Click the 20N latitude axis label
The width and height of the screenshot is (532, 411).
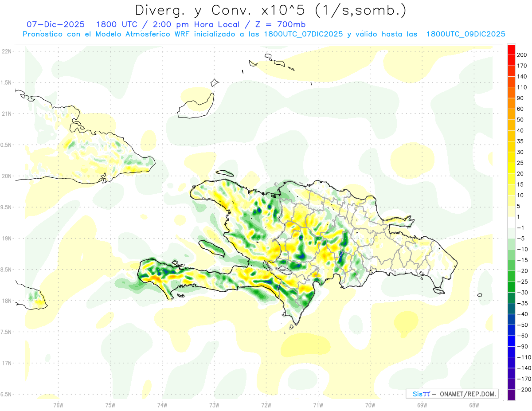click(x=7, y=176)
